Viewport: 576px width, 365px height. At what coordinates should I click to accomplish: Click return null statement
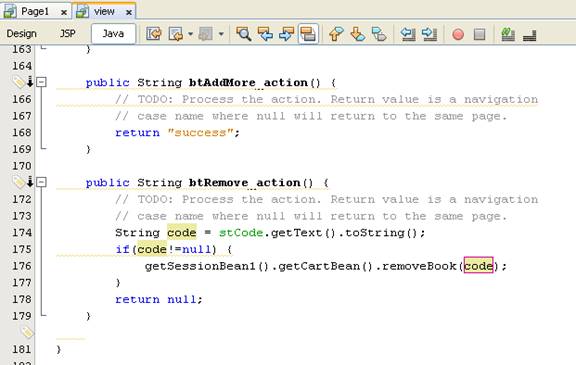(159, 299)
